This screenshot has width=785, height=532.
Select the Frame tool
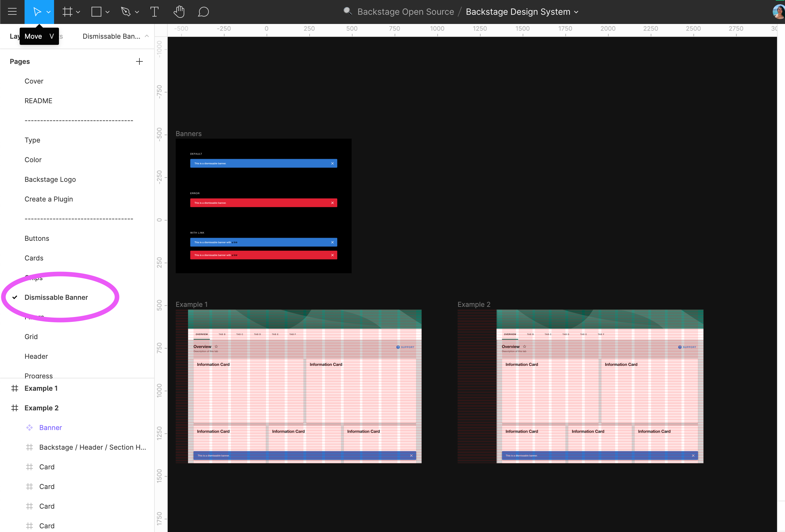(x=67, y=11)
